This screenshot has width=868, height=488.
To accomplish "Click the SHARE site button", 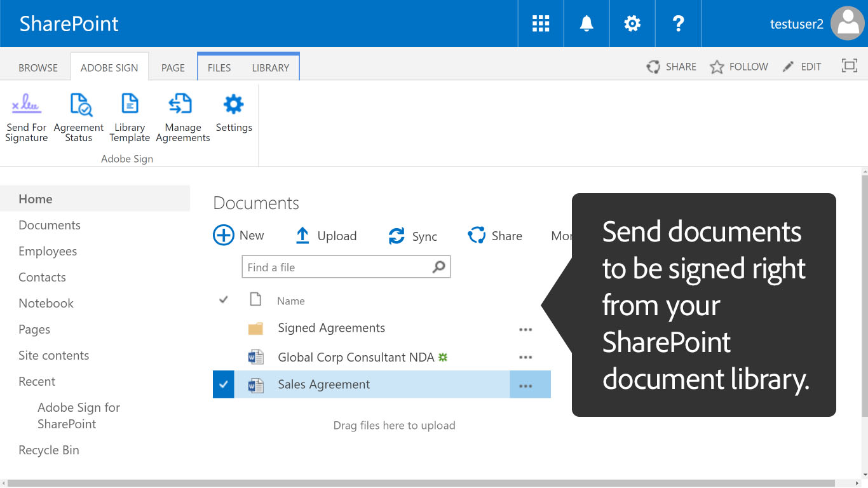I will (672, 67).
